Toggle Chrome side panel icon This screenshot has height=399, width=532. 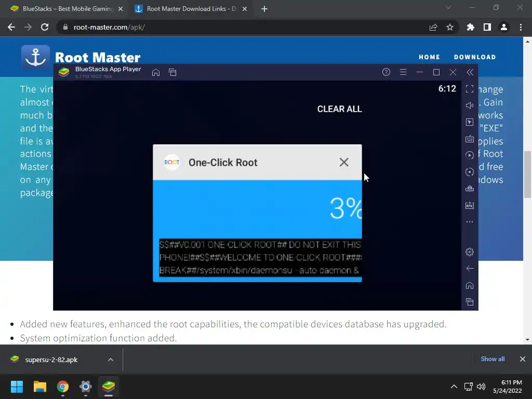487,27
